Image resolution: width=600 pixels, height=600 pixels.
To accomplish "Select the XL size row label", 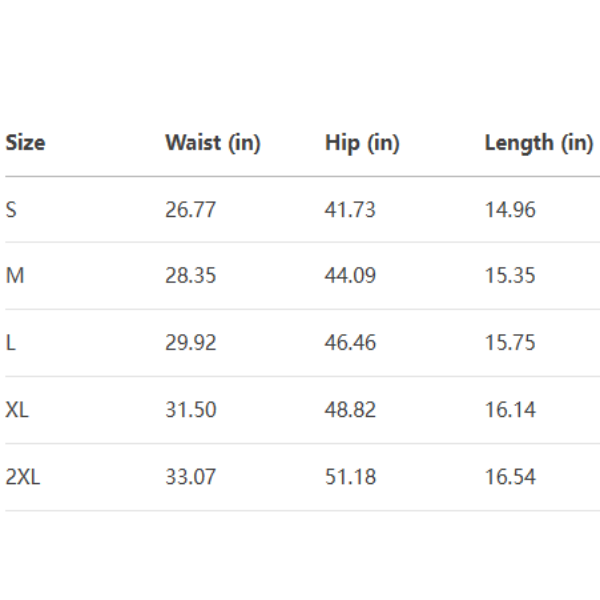I will [x=17, y=410].
